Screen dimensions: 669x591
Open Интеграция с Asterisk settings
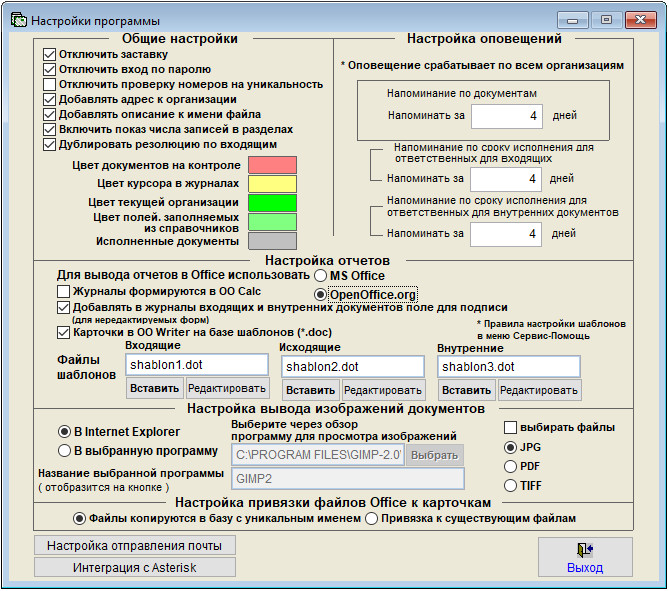coord(134,568)
